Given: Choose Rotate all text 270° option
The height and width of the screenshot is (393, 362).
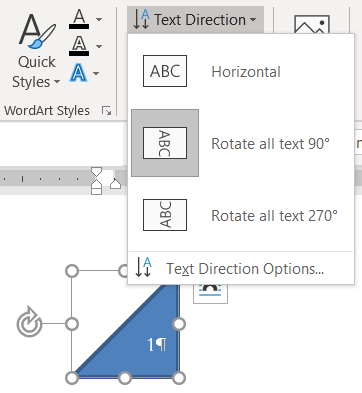Looking at the screenshot, I should [242, 215].
